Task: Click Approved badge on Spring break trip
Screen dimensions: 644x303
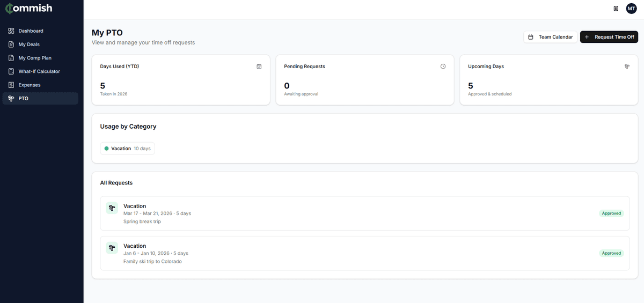Action: pos(611,213)
